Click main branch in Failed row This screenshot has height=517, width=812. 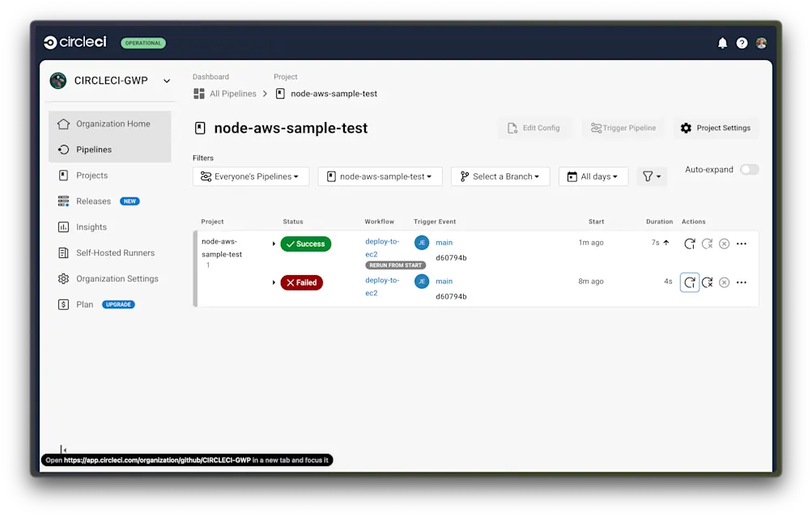[444, 281]
